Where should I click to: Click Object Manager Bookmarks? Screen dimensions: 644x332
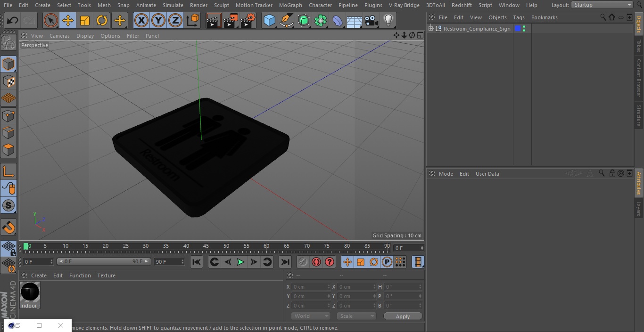click(544, 17)
